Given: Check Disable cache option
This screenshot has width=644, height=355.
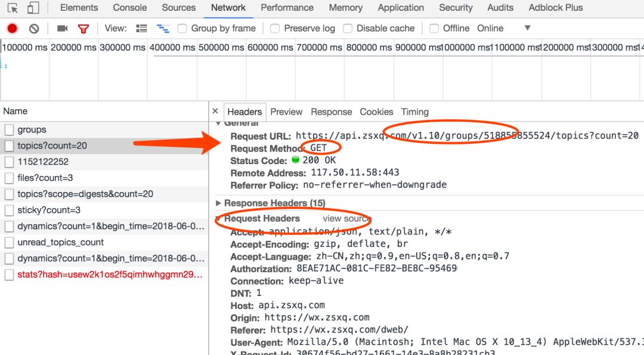Looking at the screenshot, I should [348, 29].
